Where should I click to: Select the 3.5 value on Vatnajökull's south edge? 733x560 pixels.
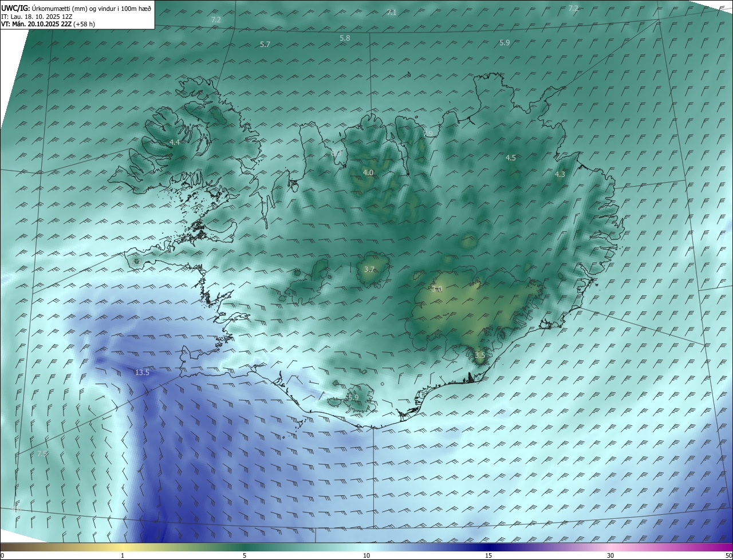pyautogui.click(x=480, y=355)
